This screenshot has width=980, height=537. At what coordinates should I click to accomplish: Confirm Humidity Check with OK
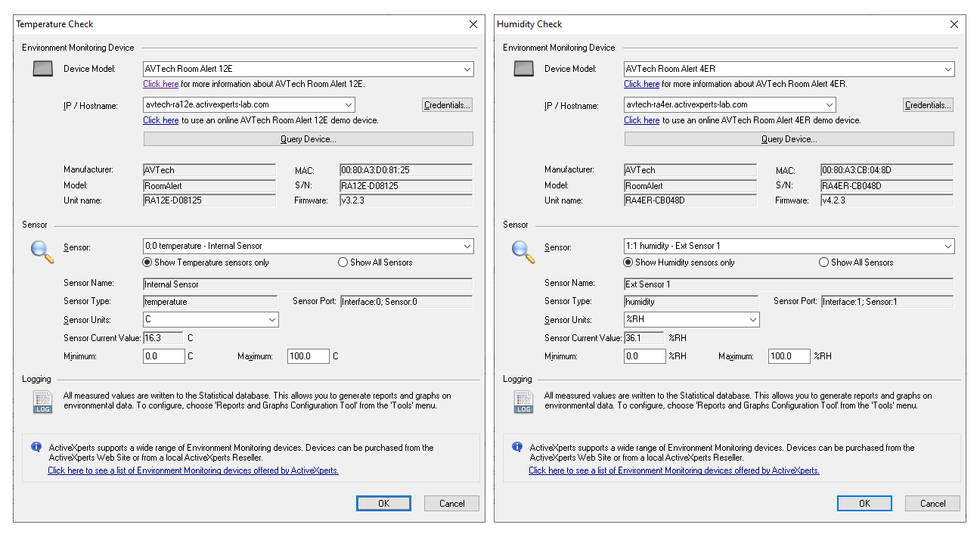864,504
